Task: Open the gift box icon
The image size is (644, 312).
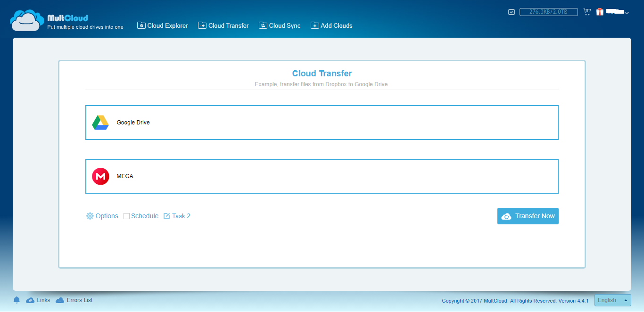Action: [600, 12]
